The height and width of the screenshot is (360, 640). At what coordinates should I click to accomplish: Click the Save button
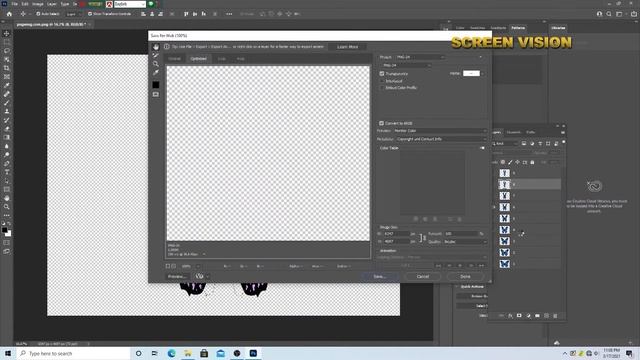[380, 276]
